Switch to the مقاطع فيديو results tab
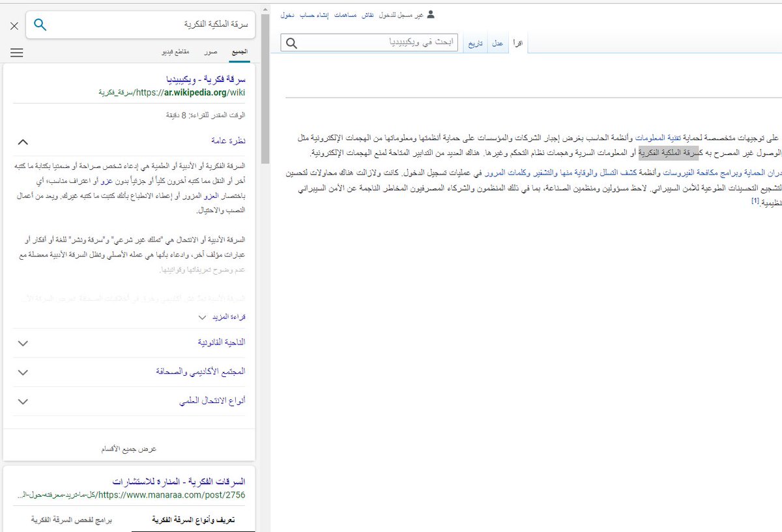Viewport: 782px width, 532px height. (x=176, y=51)
